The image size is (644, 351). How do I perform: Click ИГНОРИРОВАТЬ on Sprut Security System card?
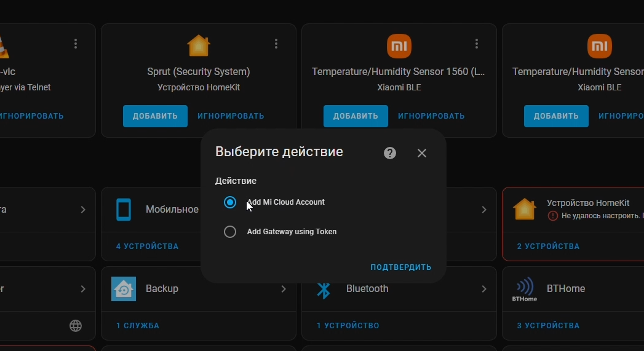[x=231, y=116]
